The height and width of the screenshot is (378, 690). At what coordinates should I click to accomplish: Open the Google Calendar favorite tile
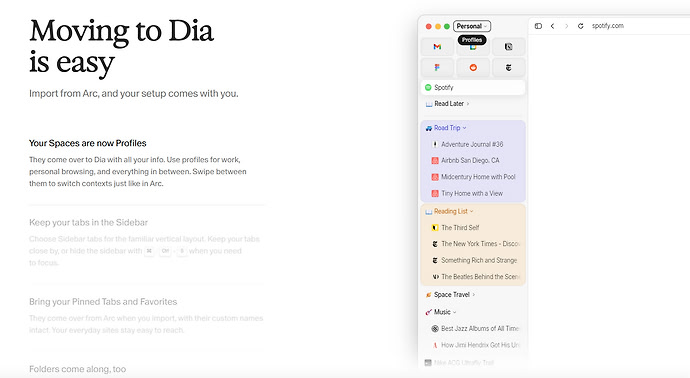(473, 48)
